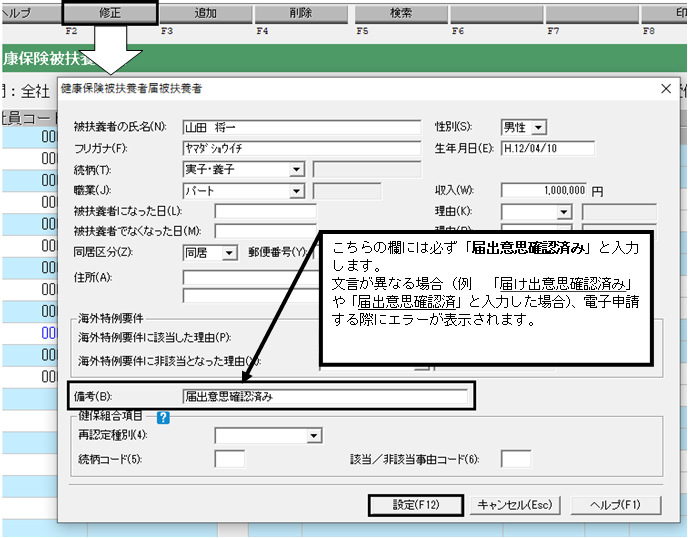
Task: Focus the 被扶養者の氏名 name field
Action: [x=302, y=127]
